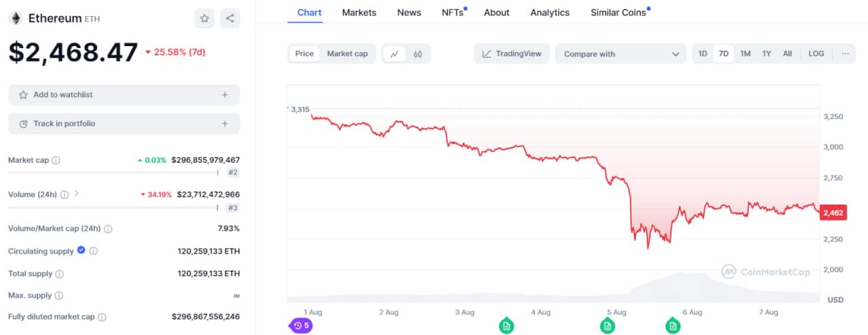Screen dimensions: 868x335
Task: Select the Market cap toggle option
Action: 347,54
